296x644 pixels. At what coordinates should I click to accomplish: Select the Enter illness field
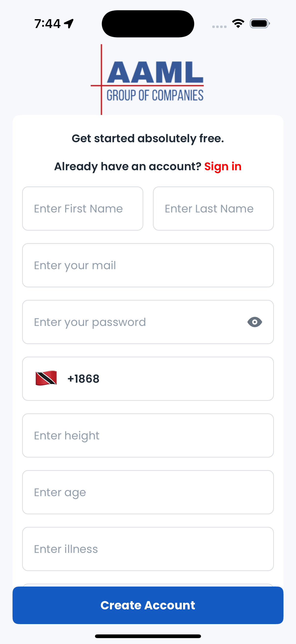pyautogui.click(x=148, y=549)
